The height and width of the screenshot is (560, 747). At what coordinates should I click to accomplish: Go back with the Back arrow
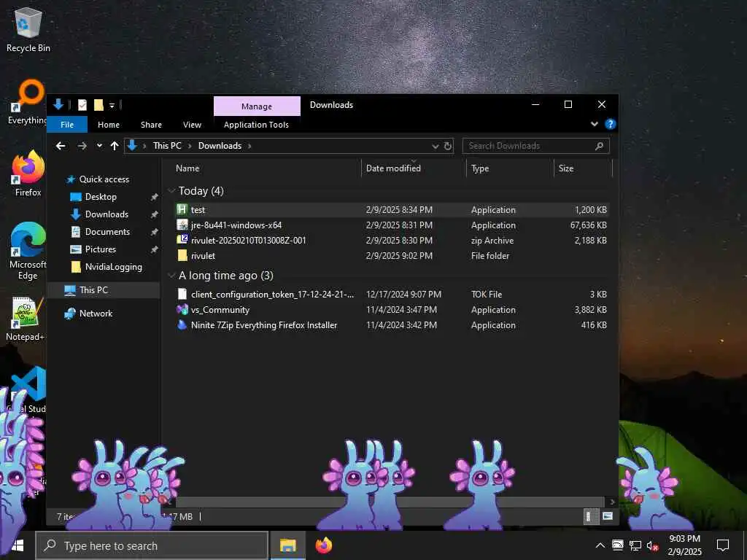(61, 146)
